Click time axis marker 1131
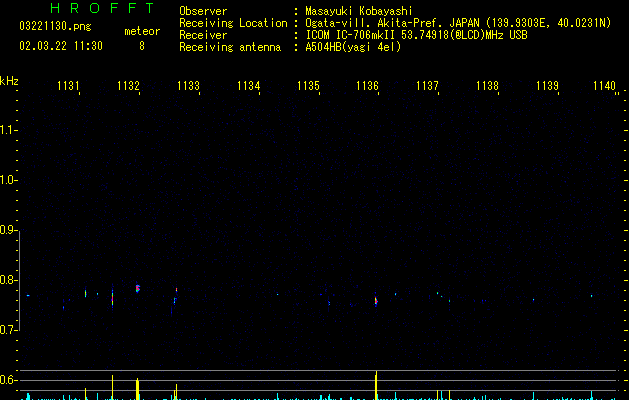This screenshot has height=400, width=629. tap(68, 85)
